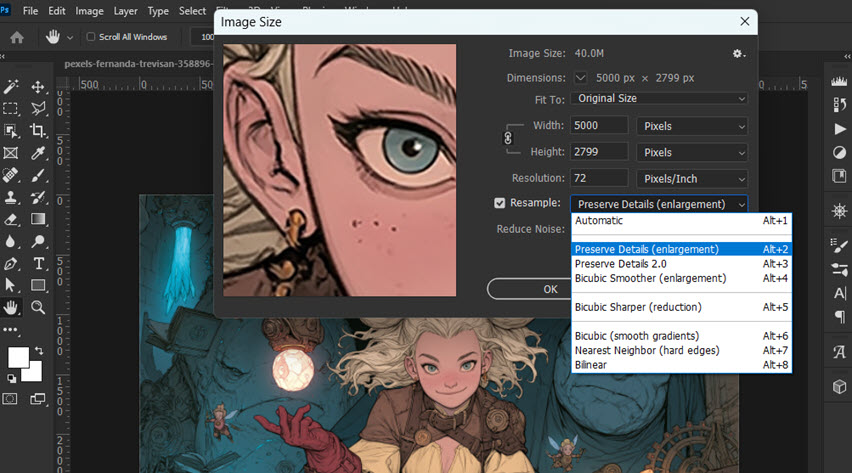Choose Nearest Neighbor (hard edges) option

click(x=681, y=351)
